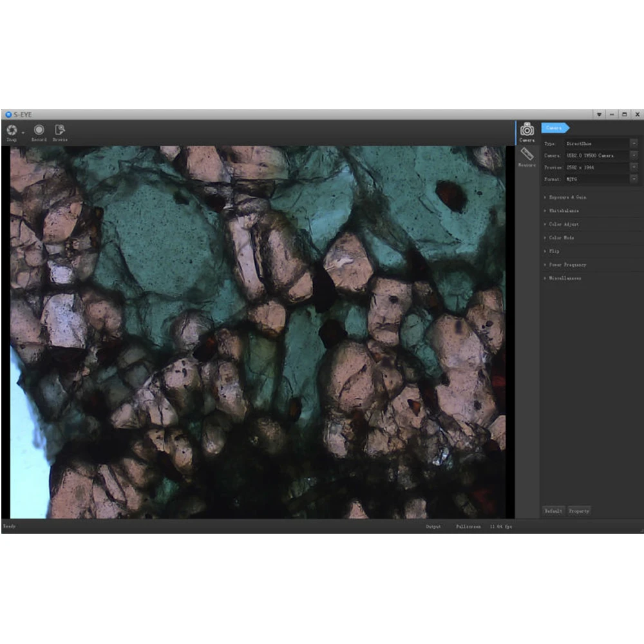Click Output in the status bar

[x=433, y=527]
